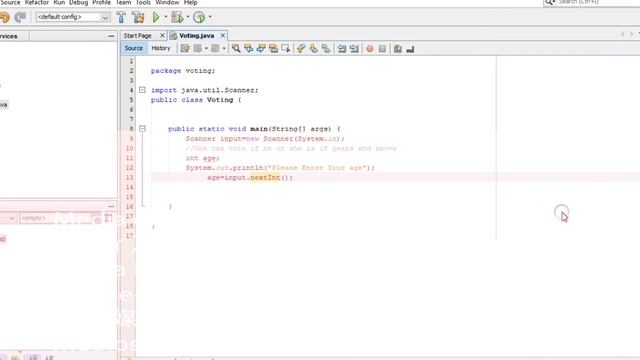Click the Shift Line Left icon
The image size is (640, 360).
(x=342, y=49)
